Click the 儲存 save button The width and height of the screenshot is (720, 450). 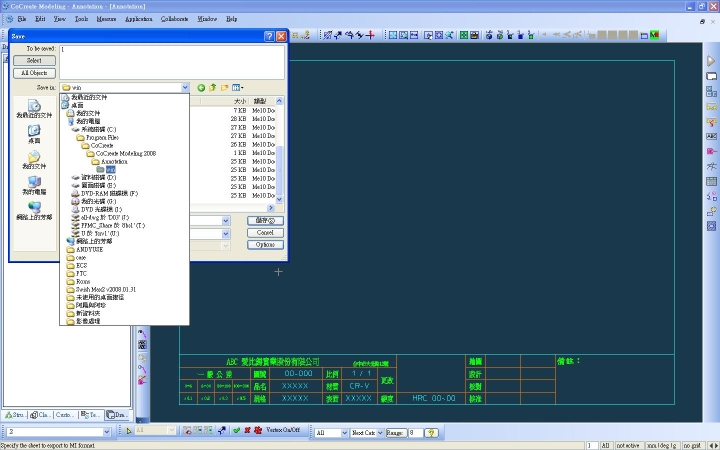pyautogui.click(x=265, y=221)
